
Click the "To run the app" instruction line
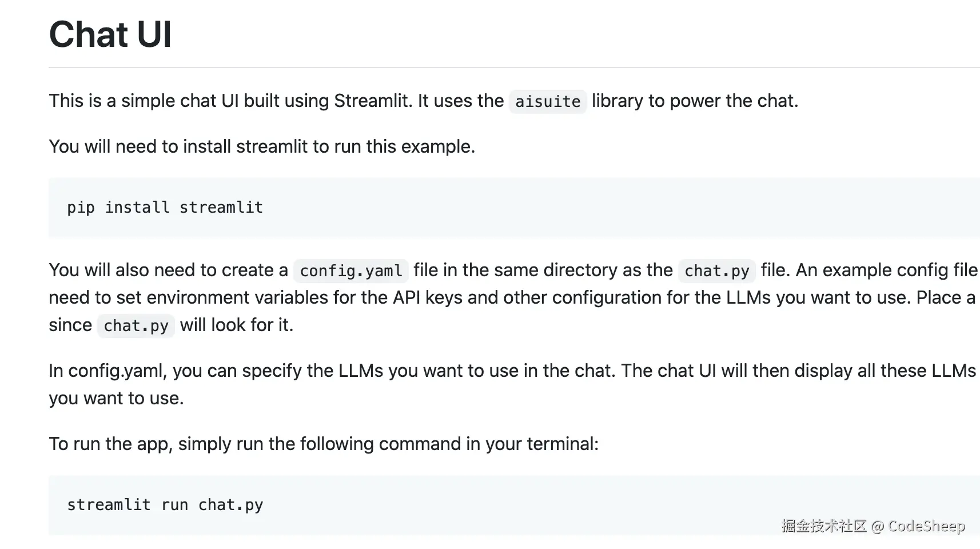point(324,444)
